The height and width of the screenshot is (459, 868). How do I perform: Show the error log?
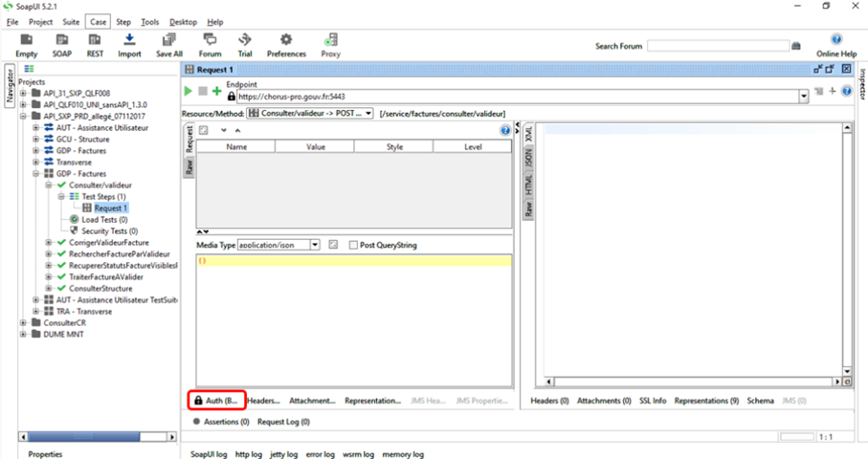(321, 454)
